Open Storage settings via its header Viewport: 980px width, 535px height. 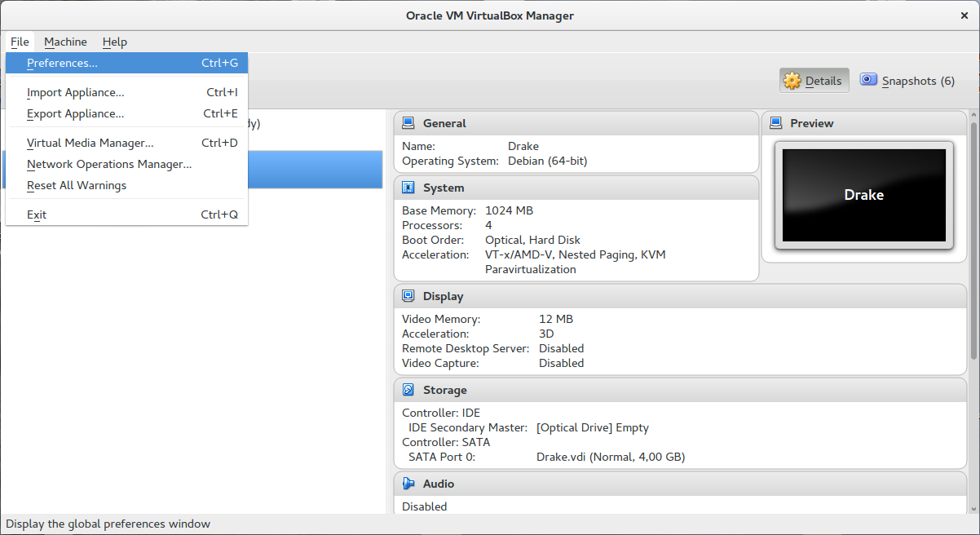[x=680, y=390]
